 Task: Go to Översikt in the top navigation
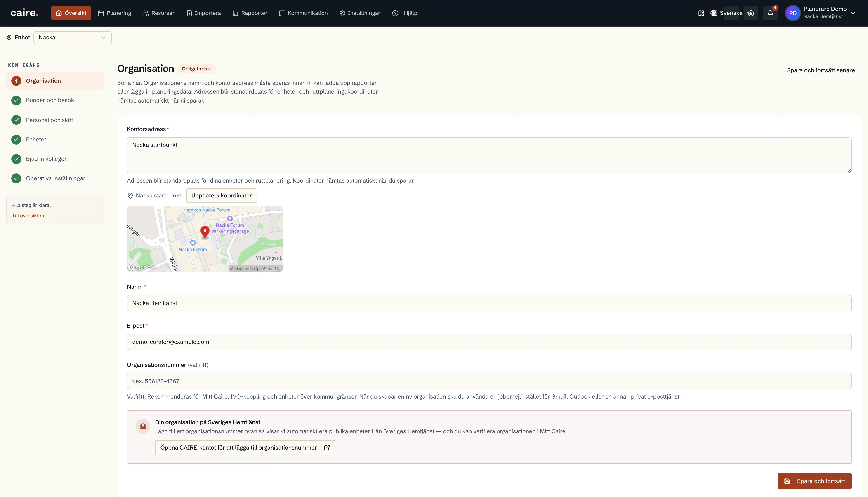pos(71,13)
